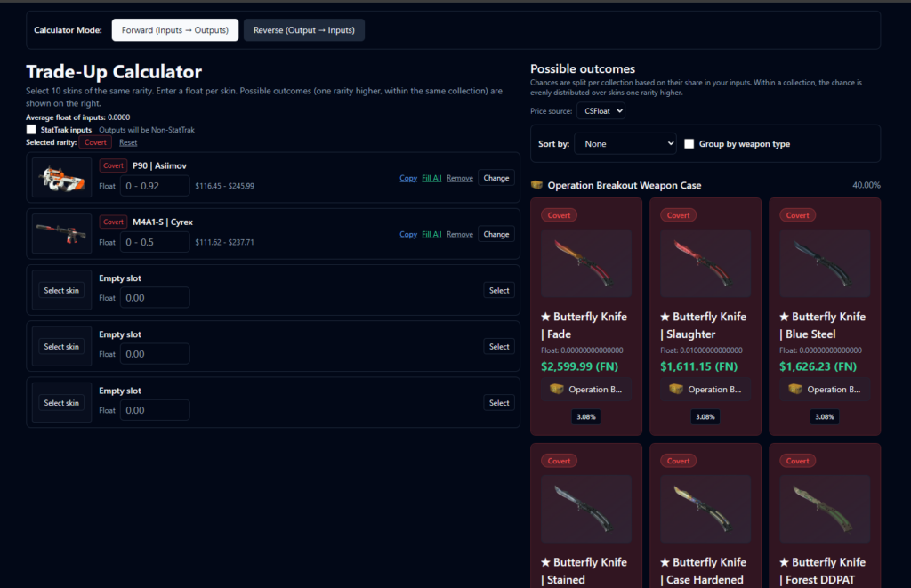
Task: Open the Butterfly Knife Fade outcome image
Action: pos(585,263)
